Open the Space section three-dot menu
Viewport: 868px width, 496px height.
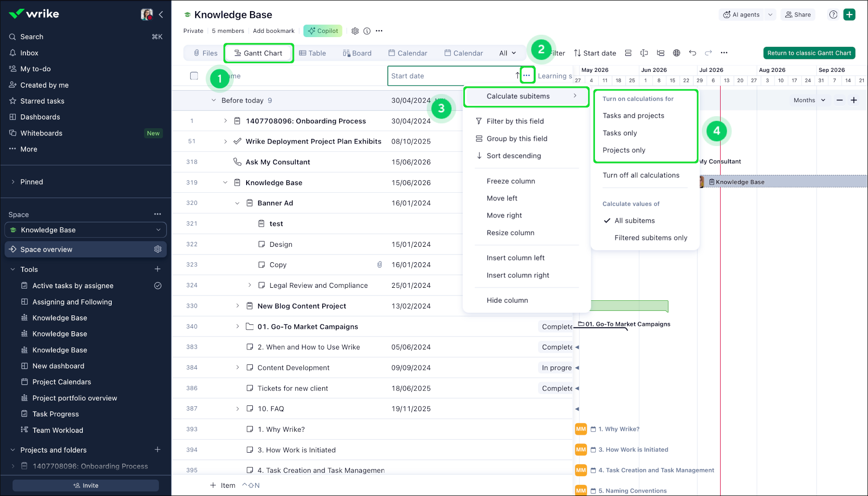click(x=158, y=214)
